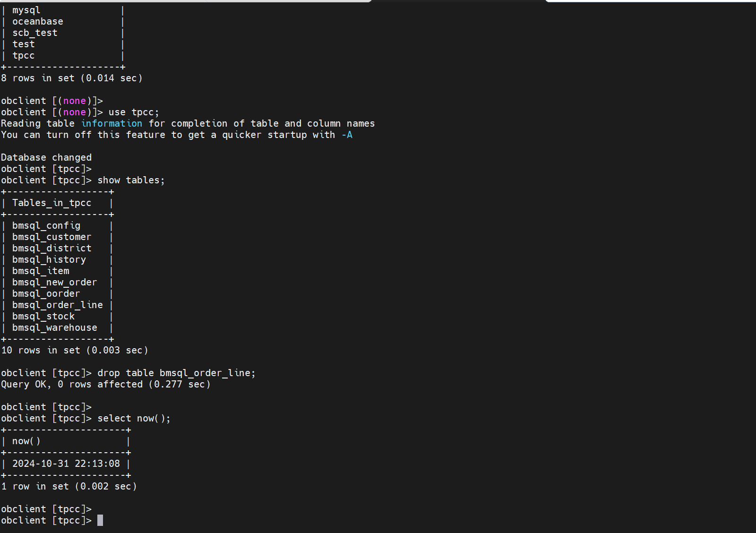
Task: Click the bmsql_item table entry
Action: tap(41, 271)
